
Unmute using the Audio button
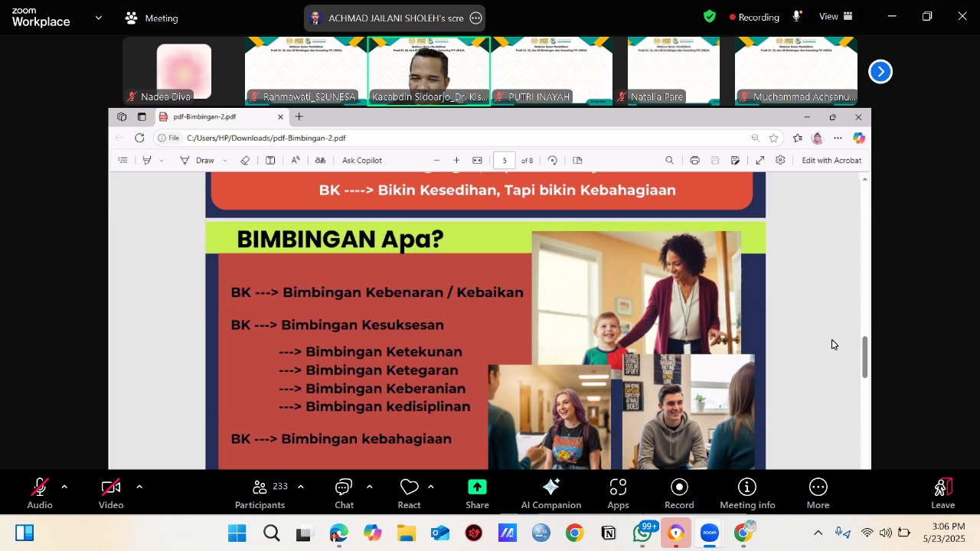click(40, 494)
